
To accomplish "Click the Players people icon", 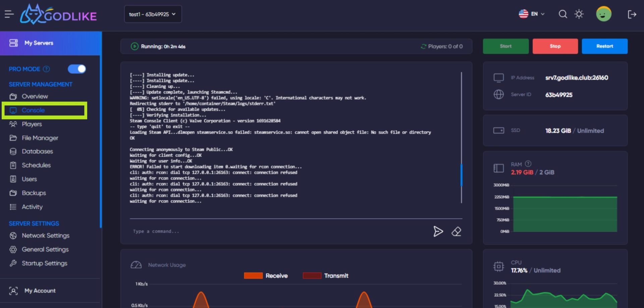I will 13,124.
